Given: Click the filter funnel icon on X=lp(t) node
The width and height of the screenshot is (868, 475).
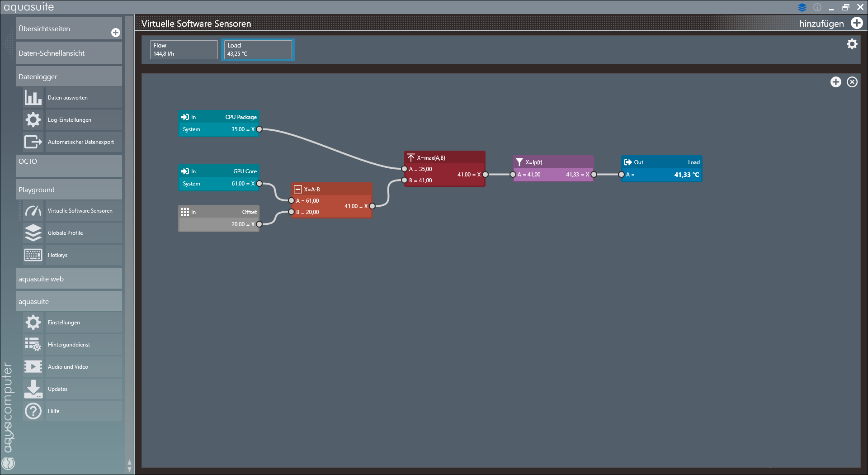Looking at the screenshot, I should [519, 162].
